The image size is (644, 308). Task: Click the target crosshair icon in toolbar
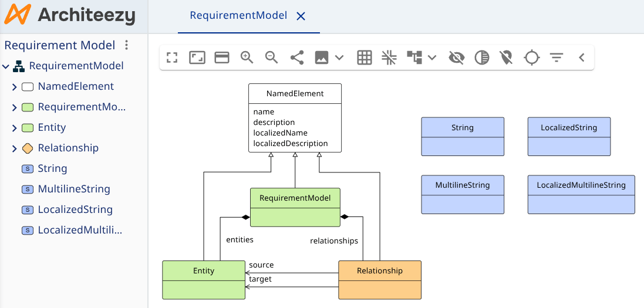(531, 57)
